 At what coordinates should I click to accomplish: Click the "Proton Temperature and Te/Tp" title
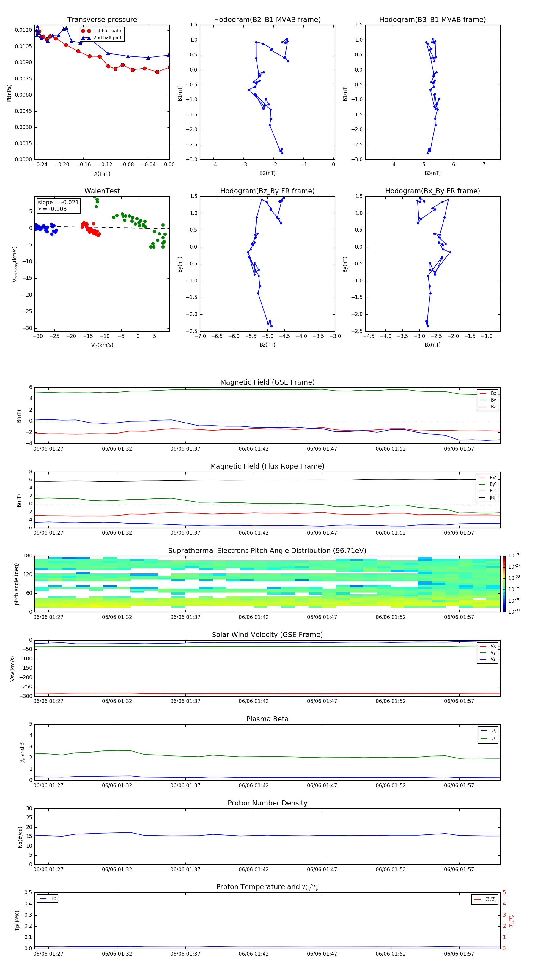267,887
